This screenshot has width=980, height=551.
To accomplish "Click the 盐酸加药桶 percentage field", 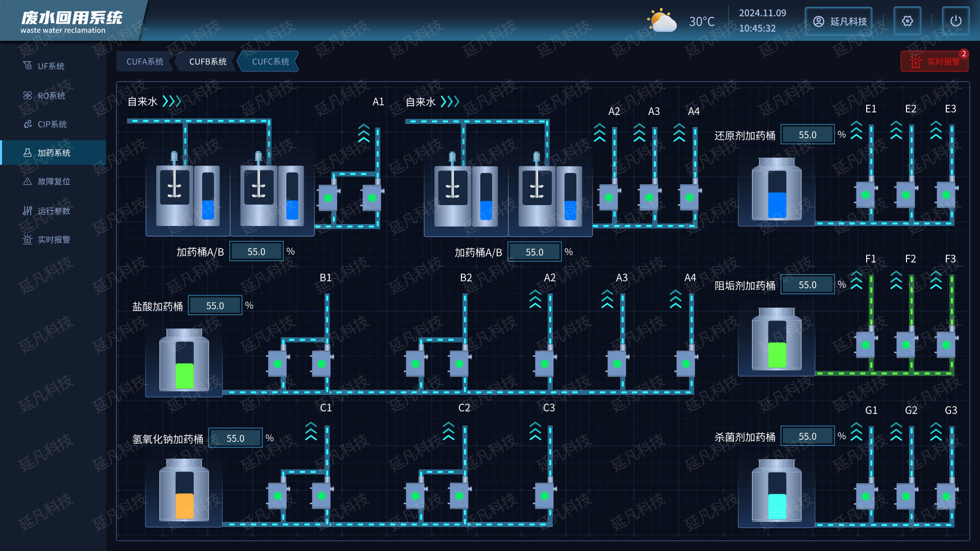I will coord(215,306).
